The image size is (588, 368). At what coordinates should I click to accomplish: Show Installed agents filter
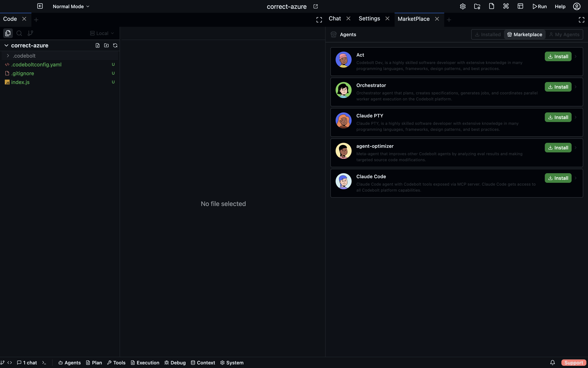pos(488,34)
